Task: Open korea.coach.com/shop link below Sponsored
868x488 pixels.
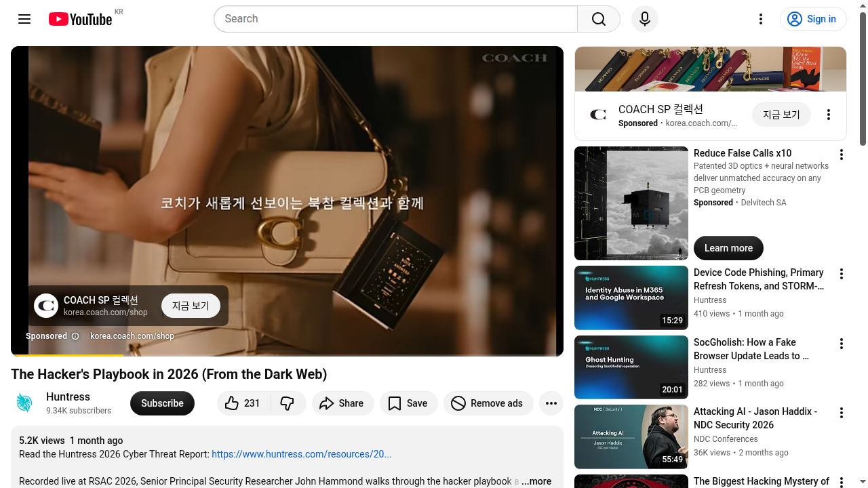Action: pos(132,336)
